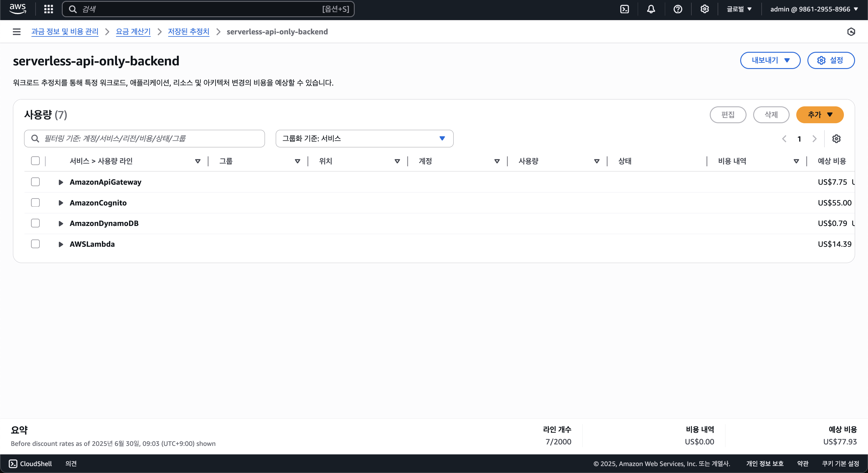Go to 저장된 추정치 breadcrumb link
Screen dimensions: 868x473
point(188,32)
